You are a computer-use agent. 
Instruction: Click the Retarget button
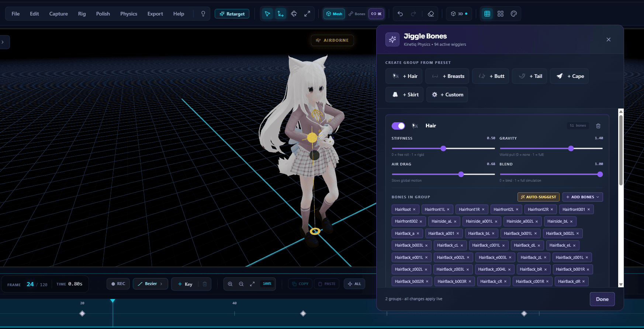[x=232, y=14]
